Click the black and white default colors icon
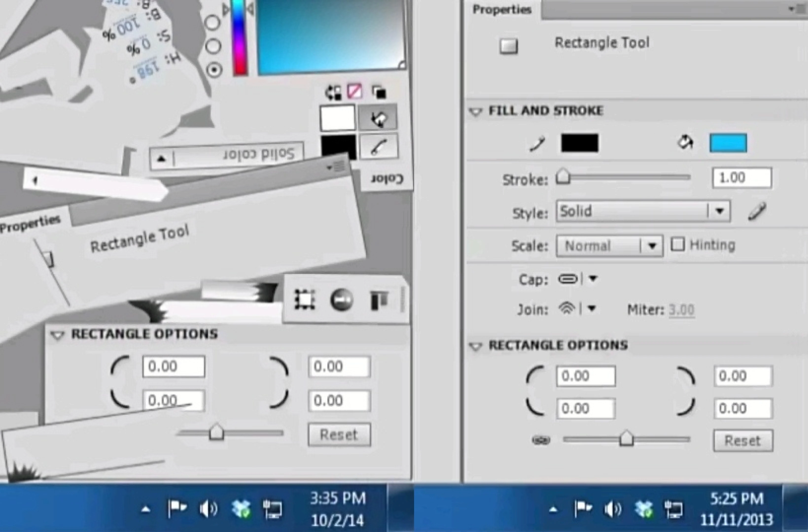 [379, 92]
